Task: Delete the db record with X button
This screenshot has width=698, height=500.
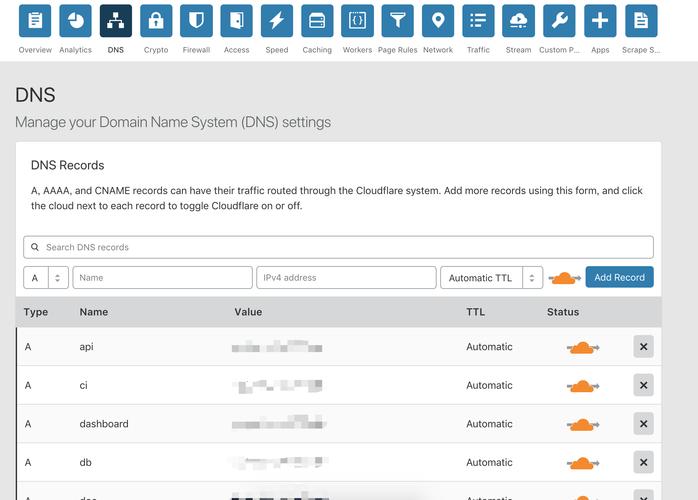Action: point(643,462)
